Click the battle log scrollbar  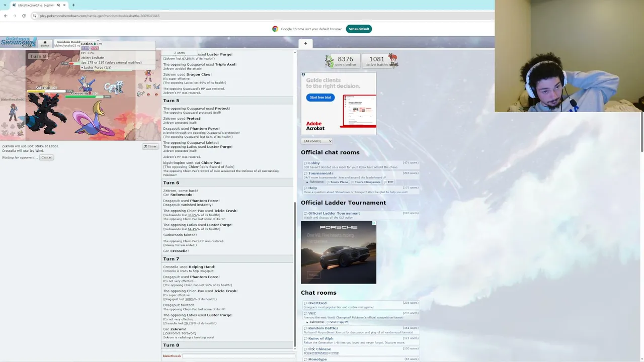coord(295,274)
